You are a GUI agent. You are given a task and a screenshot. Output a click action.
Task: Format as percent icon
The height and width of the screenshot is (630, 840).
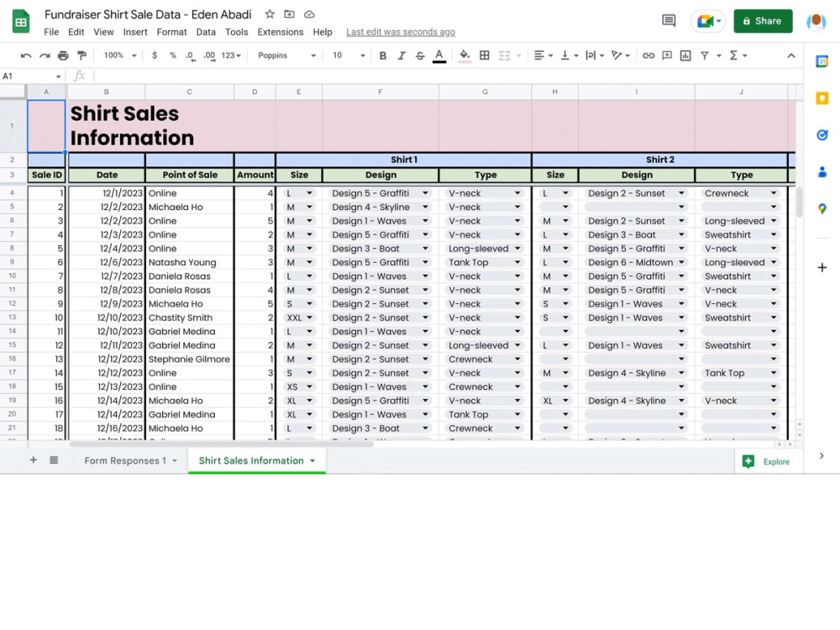pyautogui.click(x=172, y=55)
